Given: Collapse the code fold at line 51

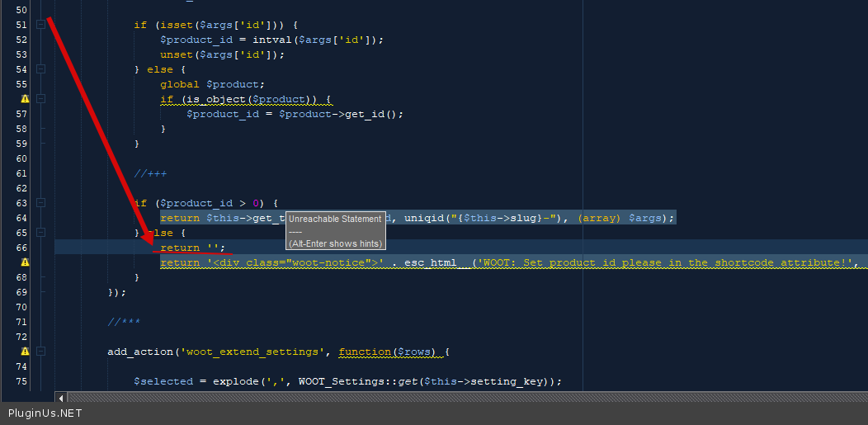Looking at the screenshot, I should (x=40, y=25).
